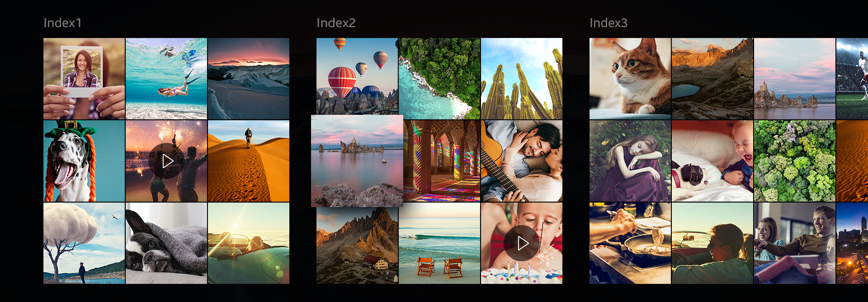
Task: View the two beach chairs photo
Action: tap(439, 243)
